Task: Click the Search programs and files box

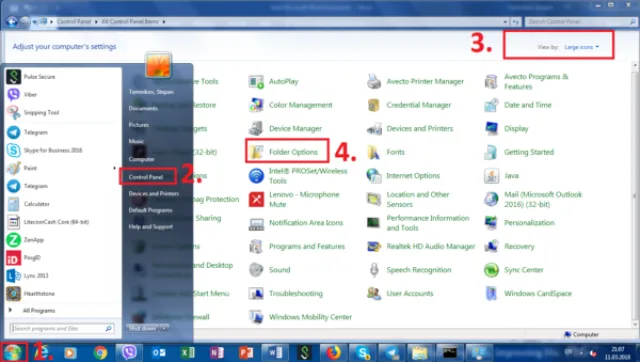Action: 62,329
